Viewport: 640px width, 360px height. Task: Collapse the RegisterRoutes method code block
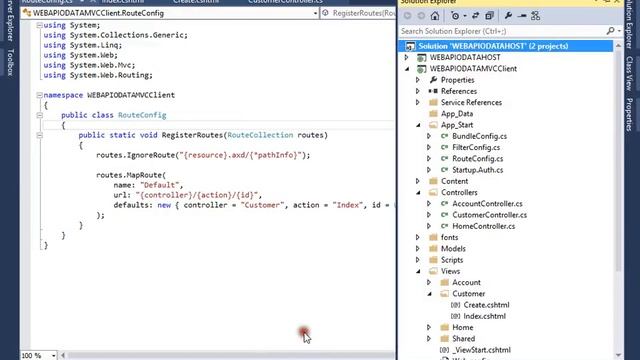click(40, 135)
